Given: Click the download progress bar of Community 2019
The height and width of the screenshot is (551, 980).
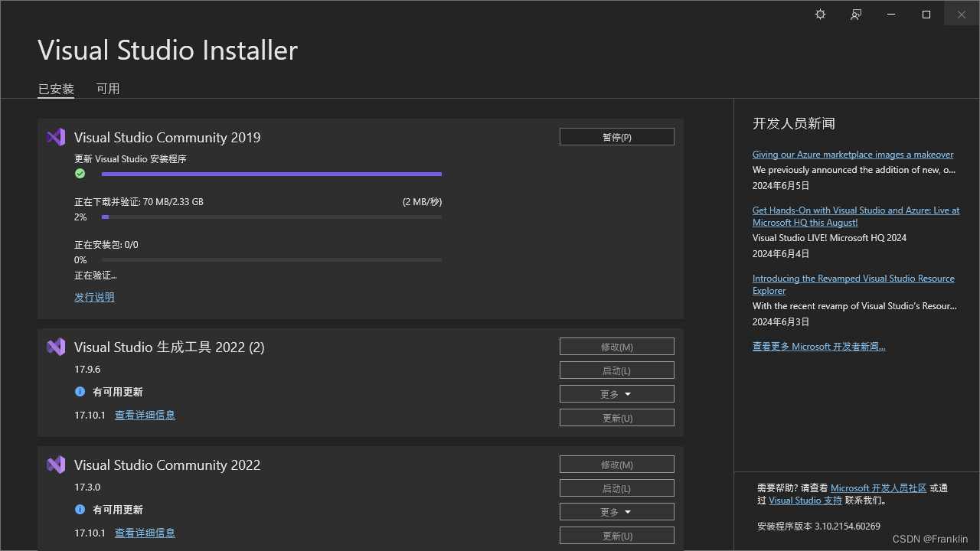Looking at the screenshot, I should point(272,217).
